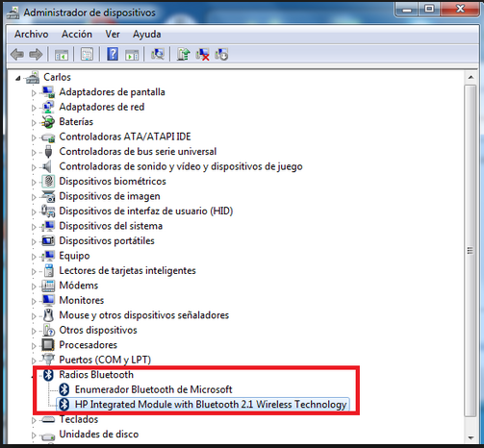Image resolution: width=484 pixels, height=448 pixels.
Task: Expand Controladoras de bus serie universal
Action: [x=34, y=153]
